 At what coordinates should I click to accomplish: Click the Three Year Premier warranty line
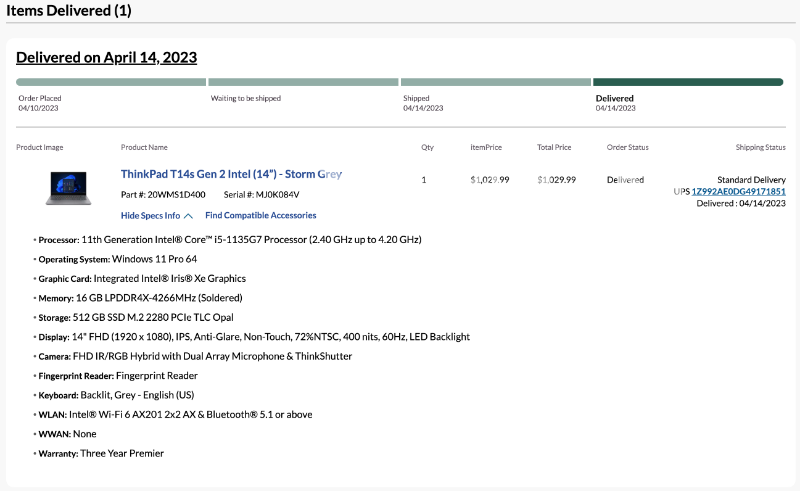click(121, 453)
